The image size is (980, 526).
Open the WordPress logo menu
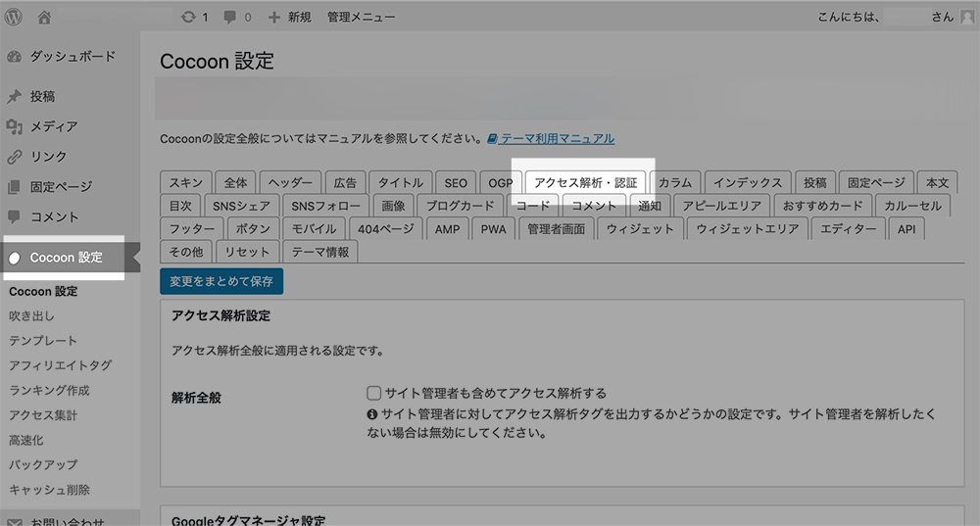13,17
